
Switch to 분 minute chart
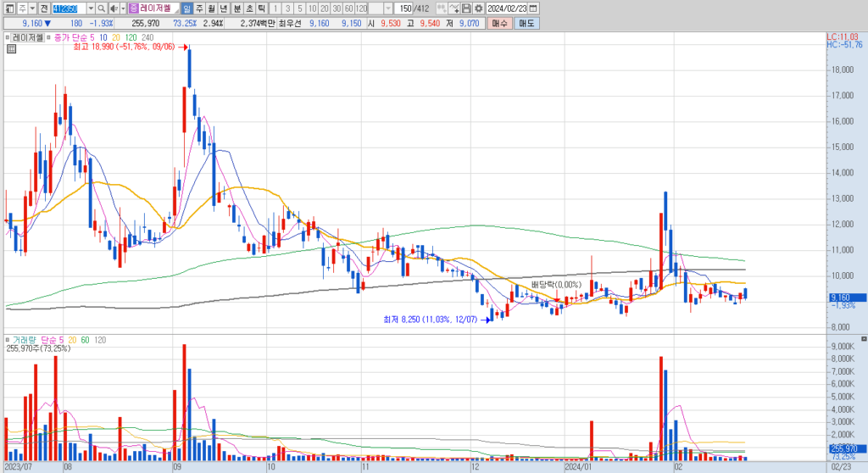(x=237, y=8)
